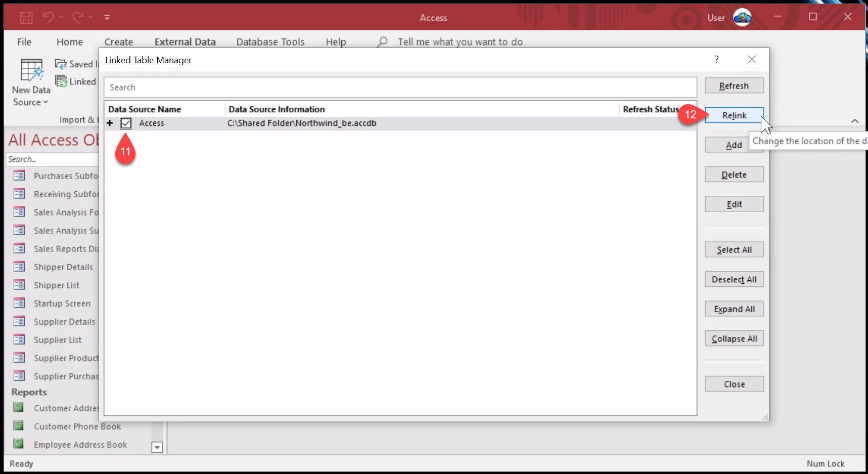Collapse the ribbon with the chevron
This screenshot has height=474, width=868.
[855, 121]
